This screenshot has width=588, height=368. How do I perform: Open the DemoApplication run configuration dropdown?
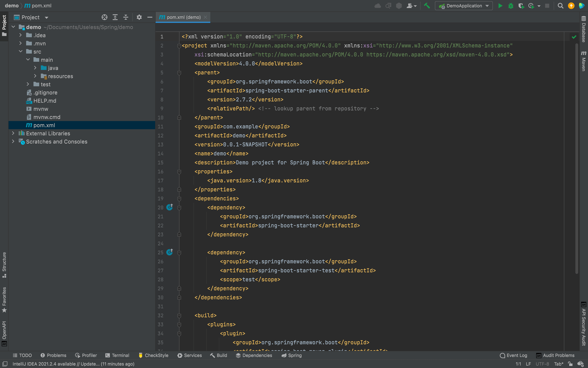pos(464,6)
